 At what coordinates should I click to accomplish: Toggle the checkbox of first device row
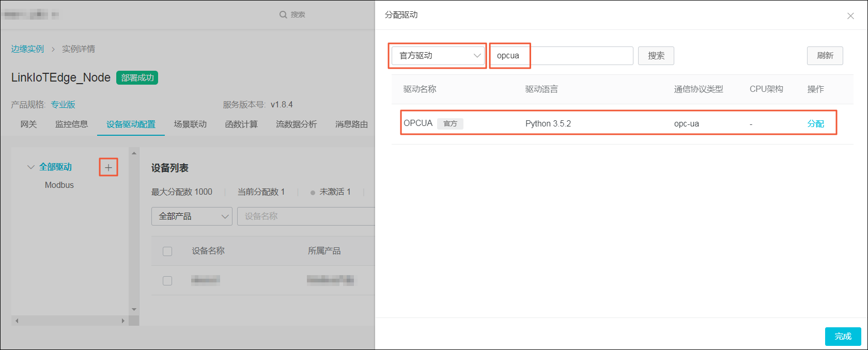[x=167, y=281]
